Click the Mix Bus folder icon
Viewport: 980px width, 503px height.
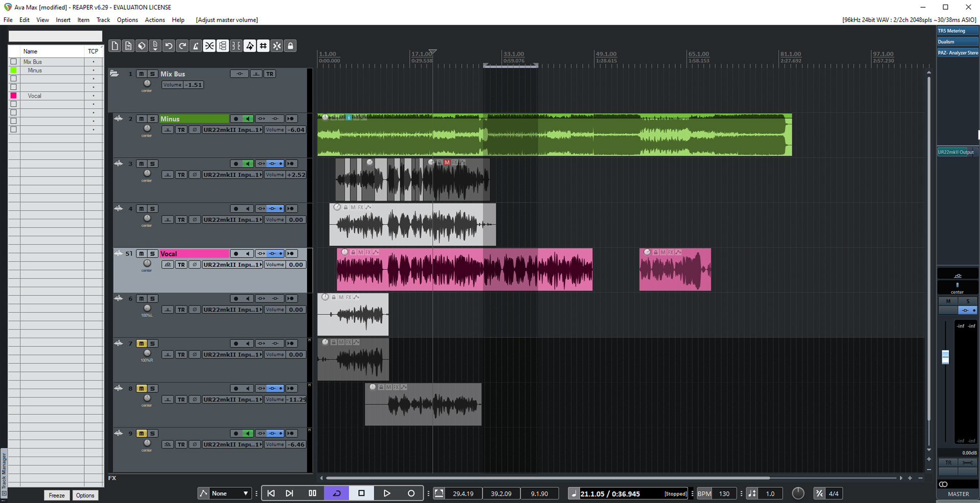click(114, 74)
